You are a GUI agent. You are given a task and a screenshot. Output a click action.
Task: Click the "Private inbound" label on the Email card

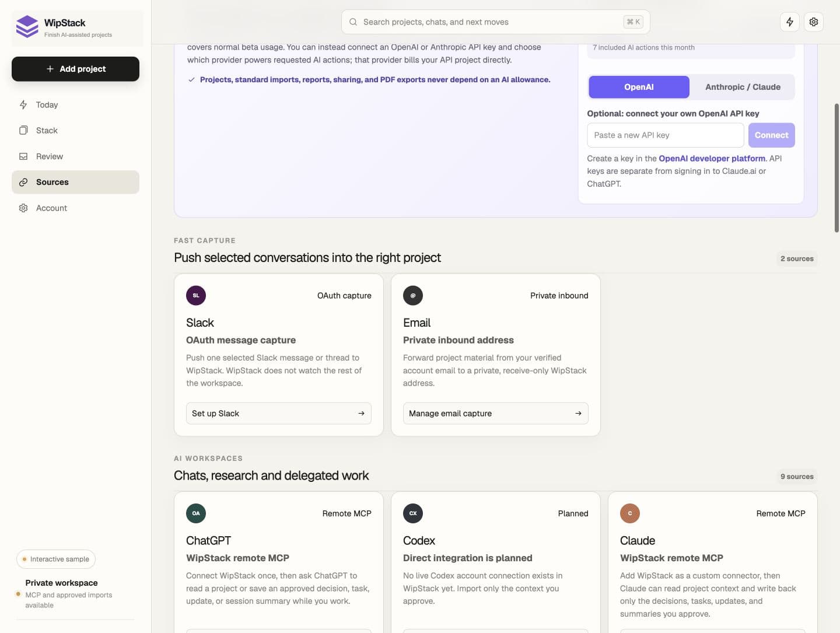[x=559, y=295]
